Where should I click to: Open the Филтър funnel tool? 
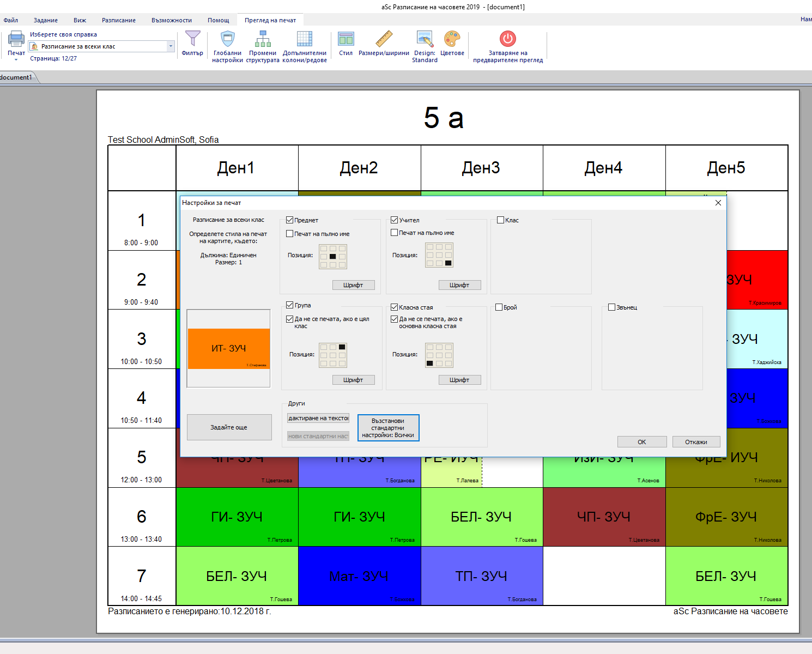click(192, 39)
